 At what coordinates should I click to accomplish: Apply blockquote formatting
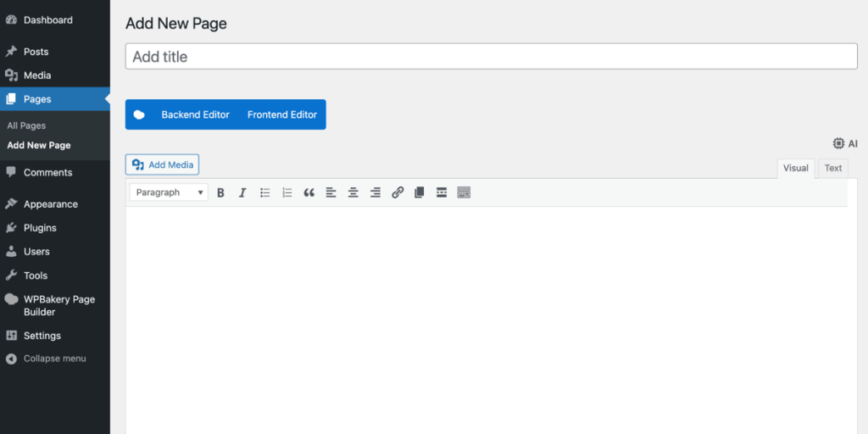point(309,192)
